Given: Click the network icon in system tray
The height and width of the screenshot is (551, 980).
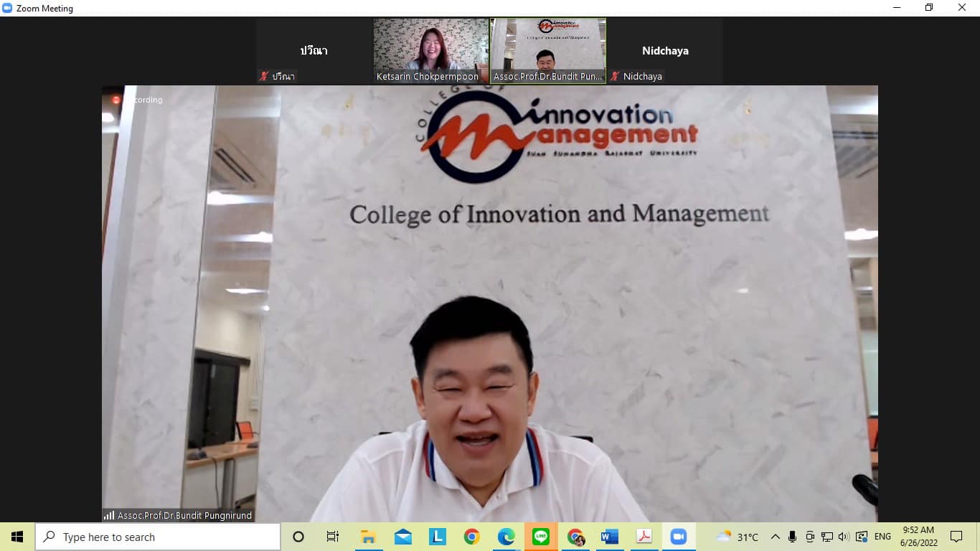Looking at the screenshot, I should click(827, 537).
